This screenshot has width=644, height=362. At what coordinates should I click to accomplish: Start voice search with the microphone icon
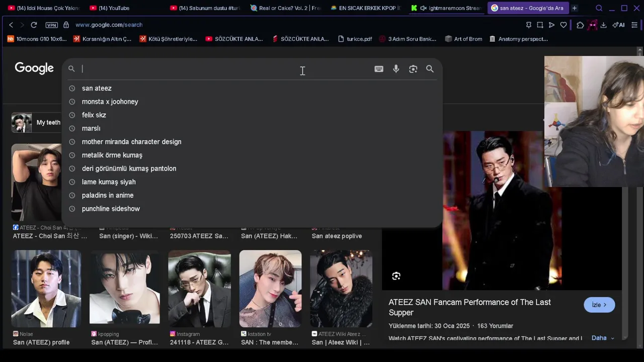coord(396,69)
